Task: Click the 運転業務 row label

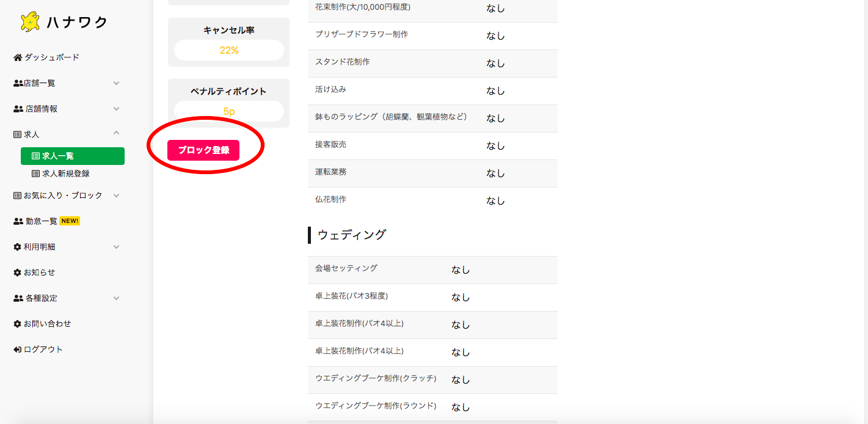Action: [x=330, y=172]
